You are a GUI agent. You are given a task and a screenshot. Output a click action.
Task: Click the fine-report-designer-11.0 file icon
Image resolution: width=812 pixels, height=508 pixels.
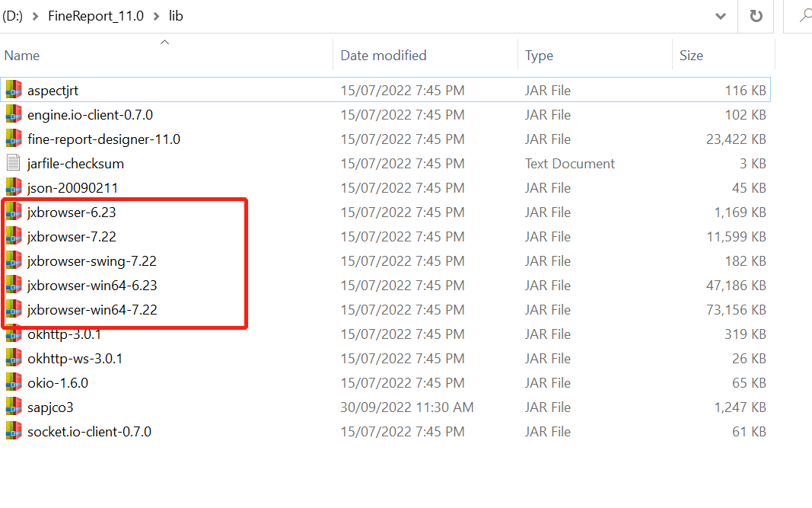(x=14, y=139)
